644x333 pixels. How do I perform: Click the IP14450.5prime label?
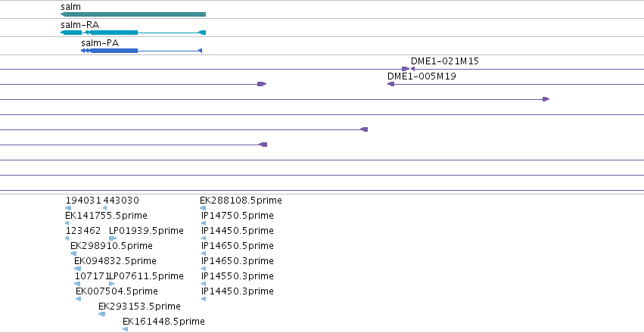(238, 231)
